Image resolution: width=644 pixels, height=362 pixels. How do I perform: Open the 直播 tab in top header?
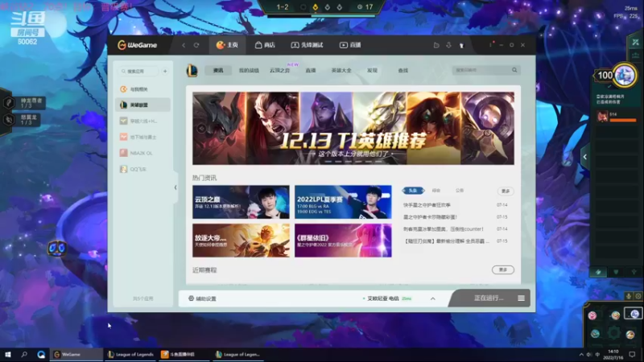(x=350, y=45)
